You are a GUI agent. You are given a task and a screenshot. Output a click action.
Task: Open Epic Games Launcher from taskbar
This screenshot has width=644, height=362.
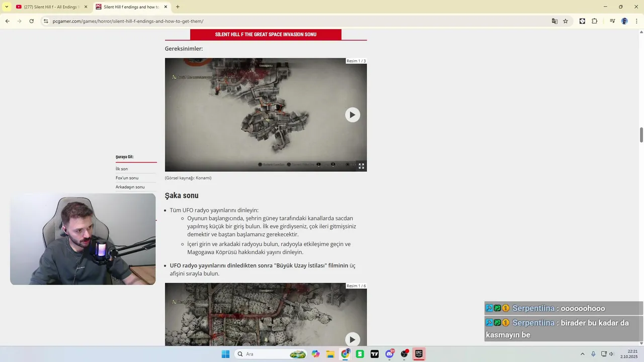pyautogui.click(x=419, y=354)
